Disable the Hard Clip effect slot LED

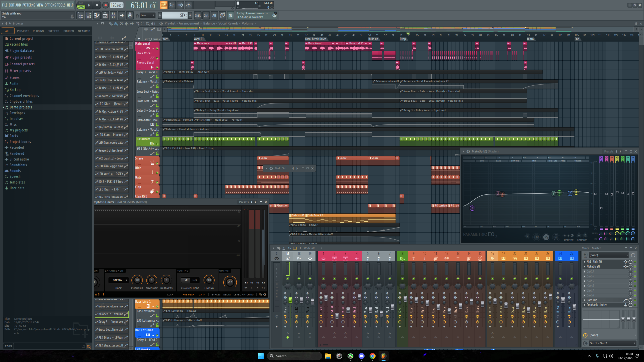click(635, 300)
